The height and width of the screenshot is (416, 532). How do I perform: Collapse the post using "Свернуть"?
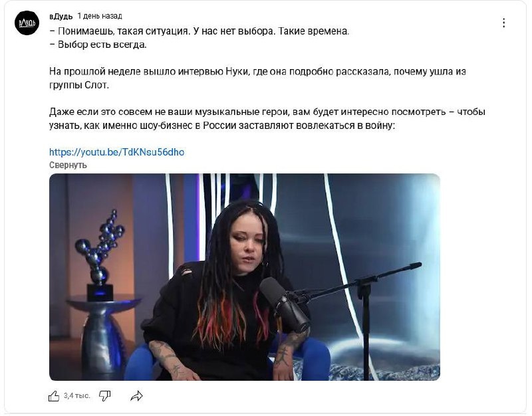point(68,165)
